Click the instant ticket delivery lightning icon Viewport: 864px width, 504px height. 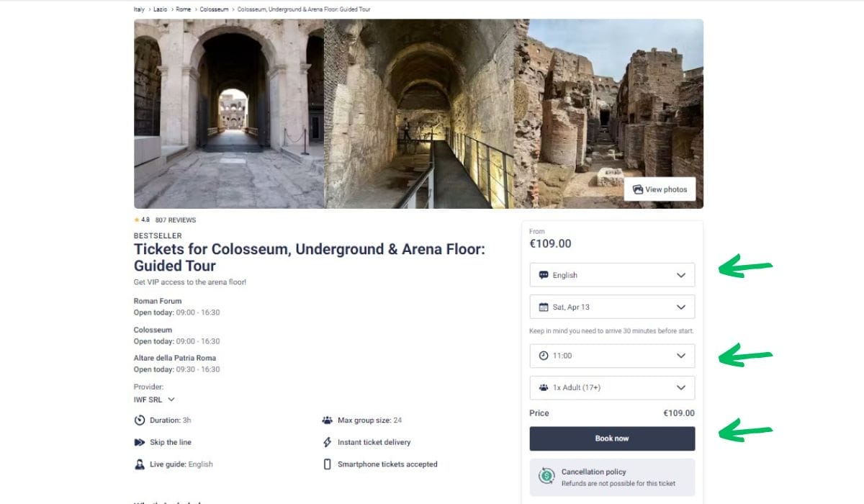coord(327,442)
